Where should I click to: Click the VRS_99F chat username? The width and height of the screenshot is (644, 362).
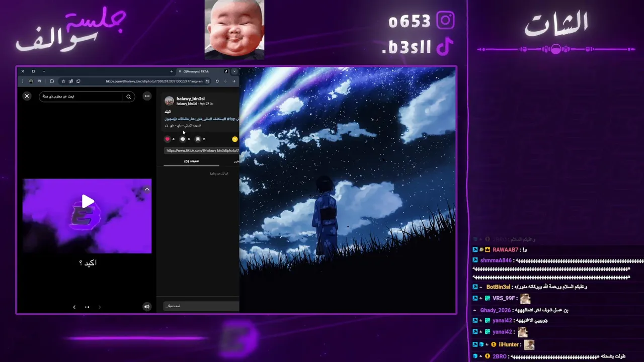pyautogui.click(x=504, y=299)
